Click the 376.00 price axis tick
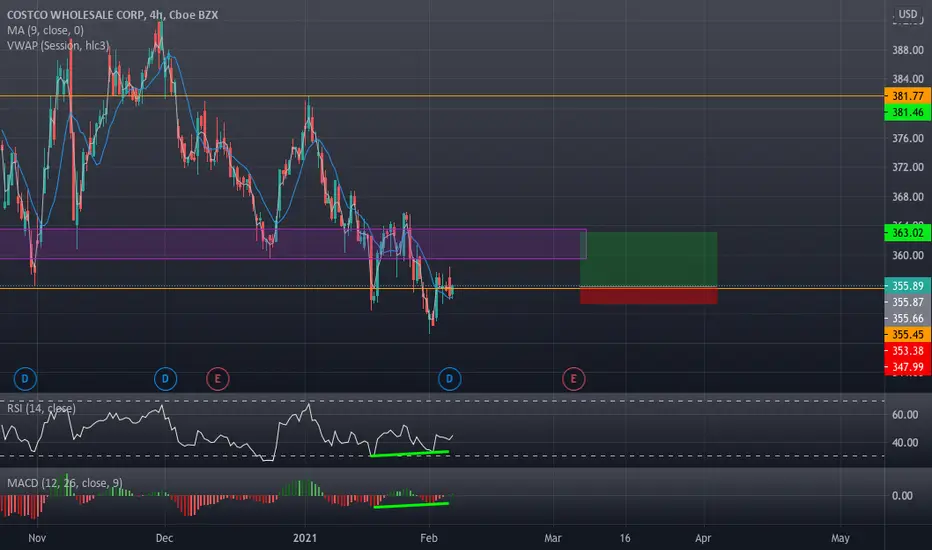 point(908,138)
